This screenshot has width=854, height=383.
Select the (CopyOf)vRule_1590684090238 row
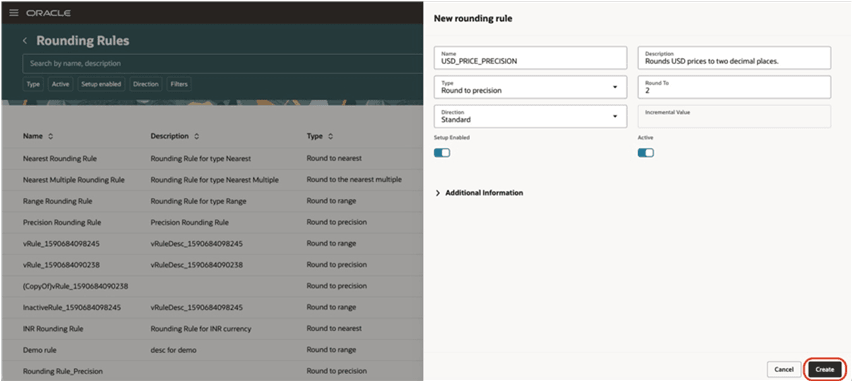click(212, 286)
